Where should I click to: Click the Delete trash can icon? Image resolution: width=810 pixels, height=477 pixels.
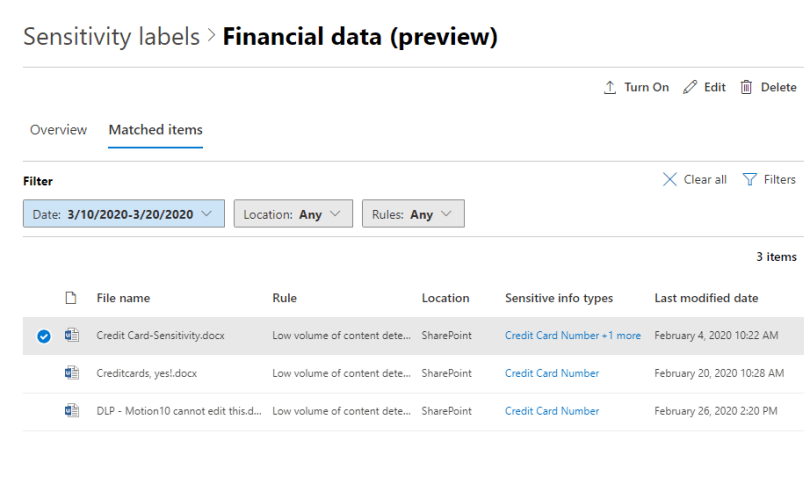[746, 88]
